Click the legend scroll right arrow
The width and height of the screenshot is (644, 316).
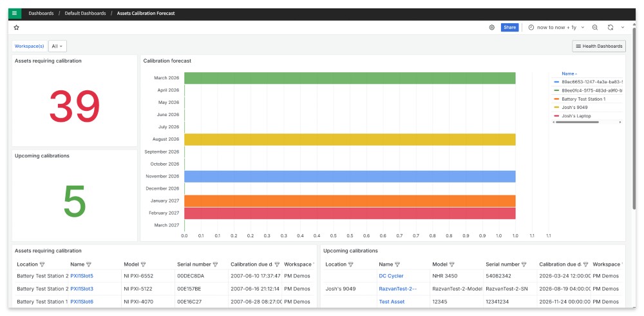point(620,122)
